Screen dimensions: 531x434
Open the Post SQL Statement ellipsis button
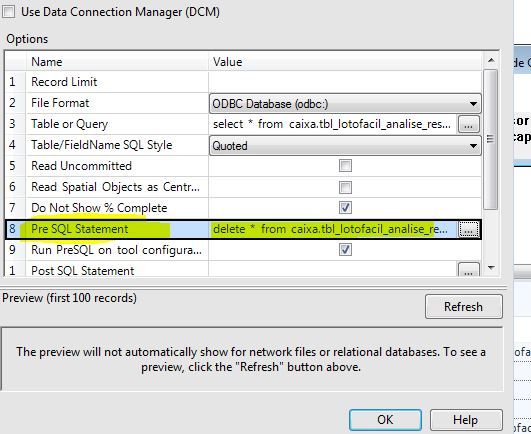(x=468, y=270)
